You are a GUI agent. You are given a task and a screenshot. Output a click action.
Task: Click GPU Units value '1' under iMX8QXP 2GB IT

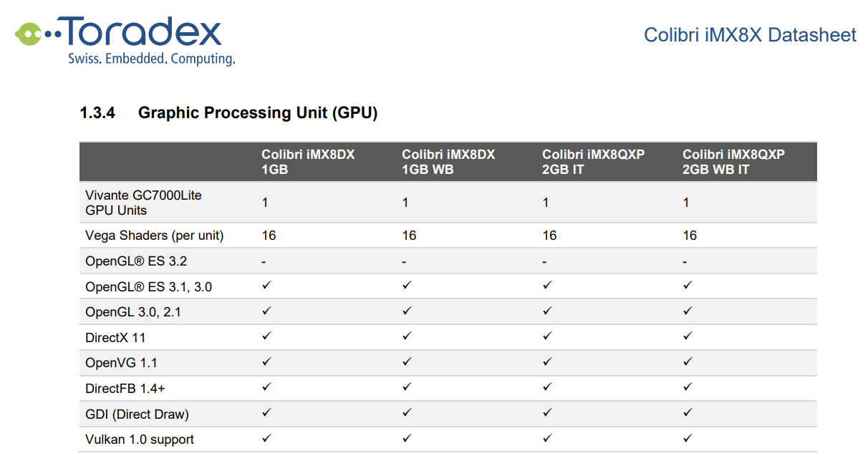tap(546, 203)
